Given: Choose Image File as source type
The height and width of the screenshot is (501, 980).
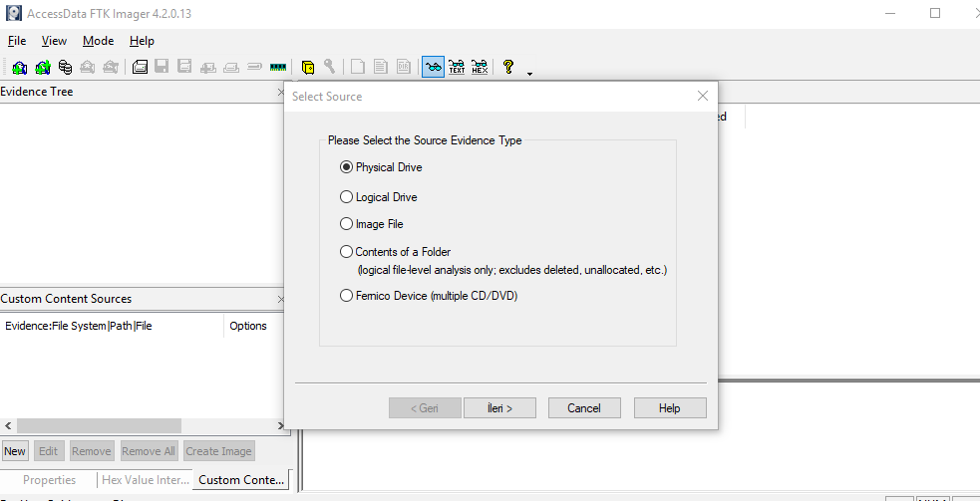Looking at the screenshot, I should coord(346,224).
